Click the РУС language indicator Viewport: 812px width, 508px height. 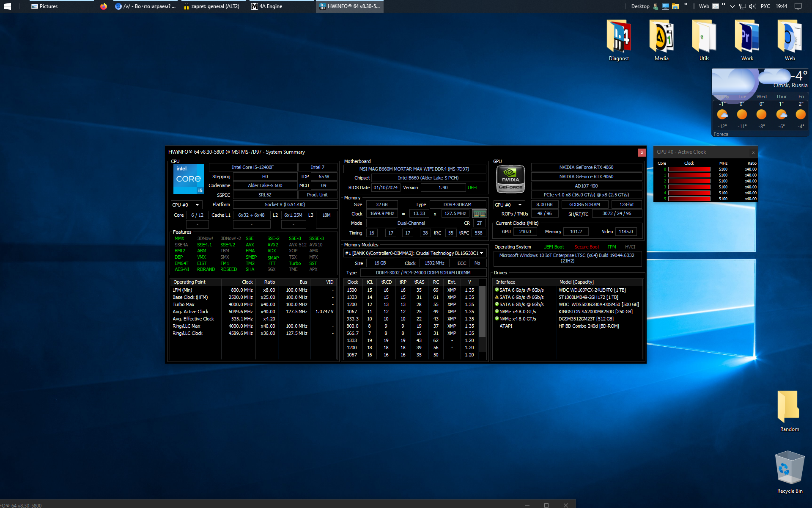pyautogui.click(x=765, y=6)
